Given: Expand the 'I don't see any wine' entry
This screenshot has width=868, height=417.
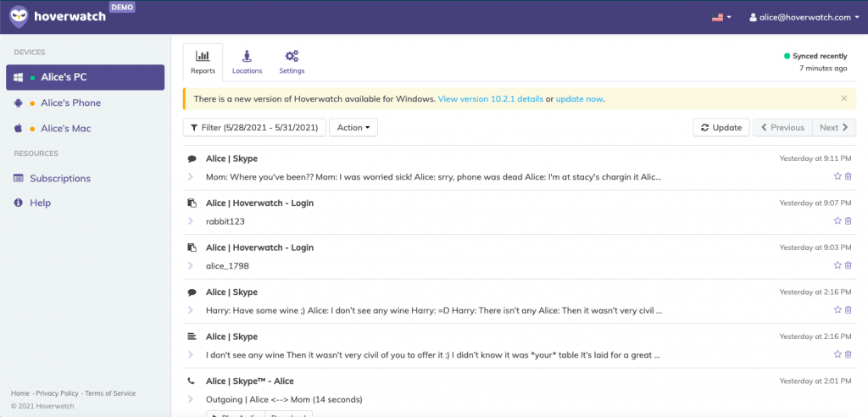Looking at the screenshot, I should coord(191,354).
